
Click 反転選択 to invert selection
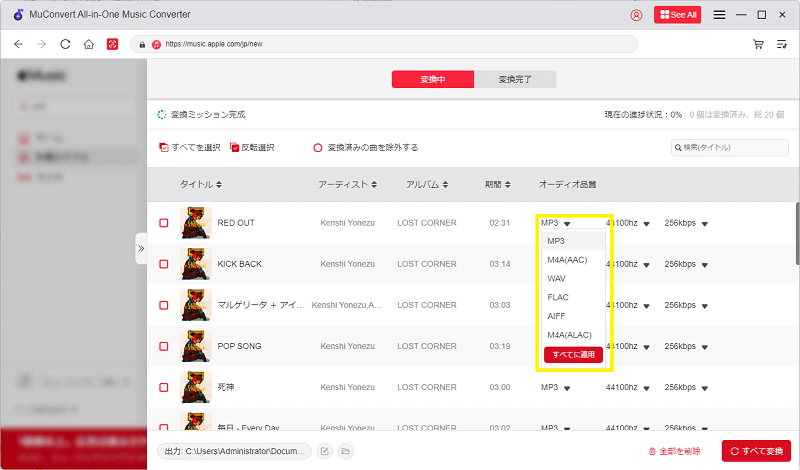[253, 147]
